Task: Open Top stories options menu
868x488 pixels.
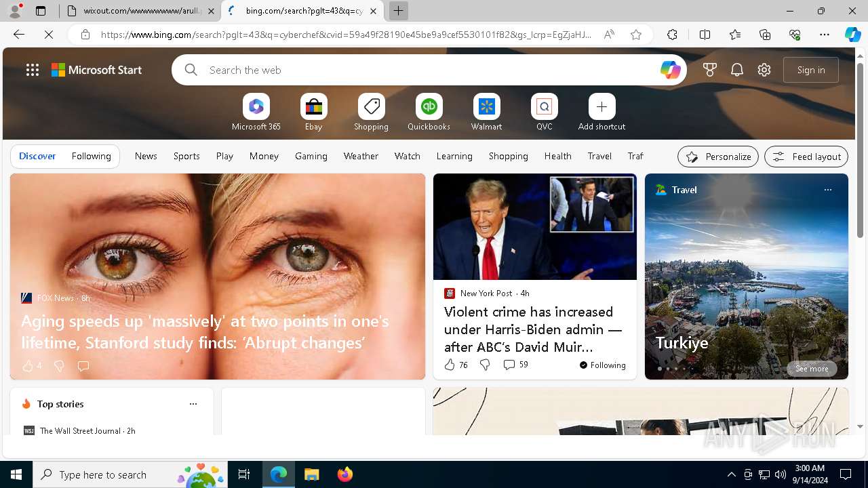Action: point(193,404)
